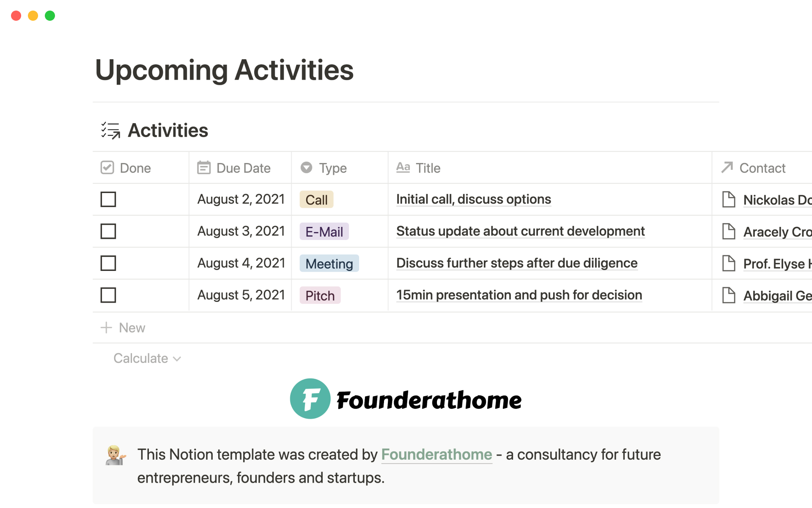
Task: Toggle Done checkbox for August 5 Pitch
Action: 108,295
